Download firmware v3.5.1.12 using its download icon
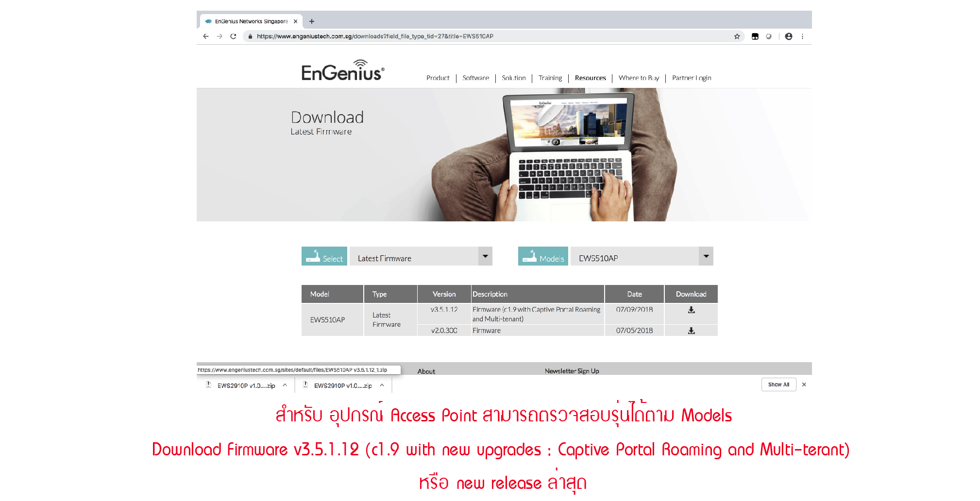 tap(691, 310)
